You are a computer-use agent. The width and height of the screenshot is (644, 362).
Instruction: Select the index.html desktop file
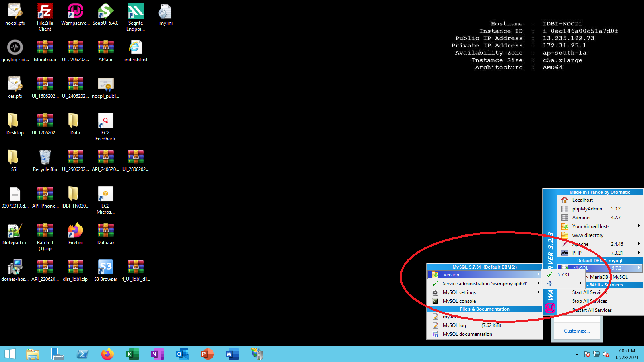[x=136, y=51]
